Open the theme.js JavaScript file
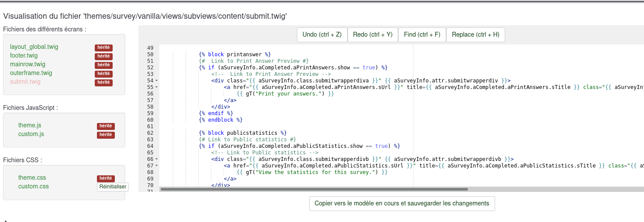644x222 pixels. 30,125
